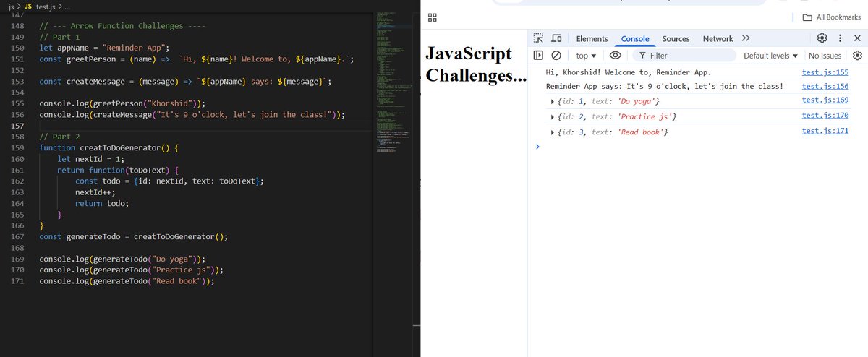Image resolution: width=868 pixels, height=357 pixels.
Task: Open the browser apps grid icon
Action: coord(432,17)
